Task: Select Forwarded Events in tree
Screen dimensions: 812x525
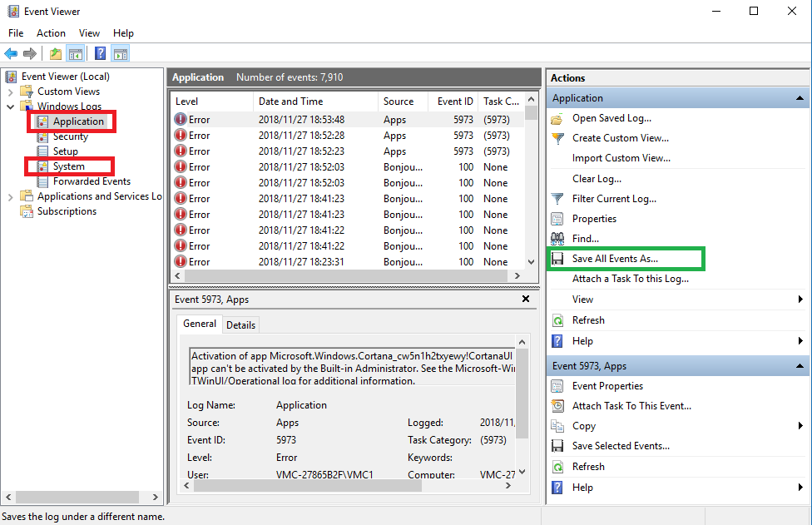Action: pos(92,181)
